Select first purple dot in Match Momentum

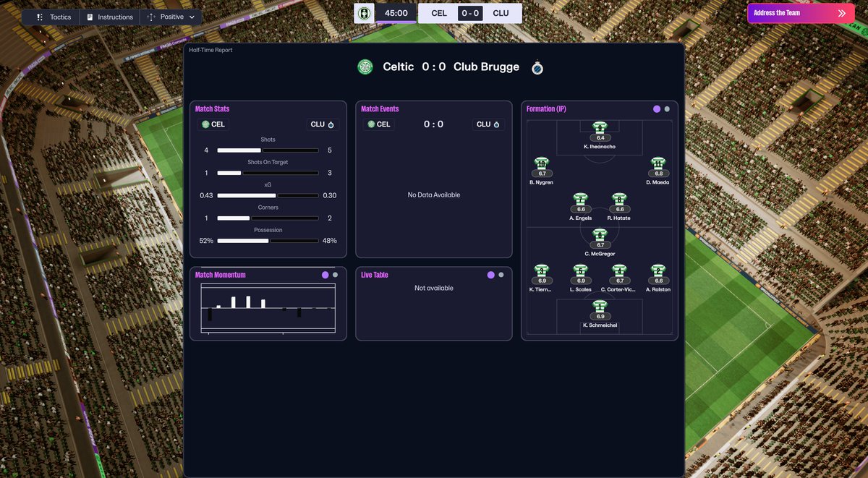325,275
